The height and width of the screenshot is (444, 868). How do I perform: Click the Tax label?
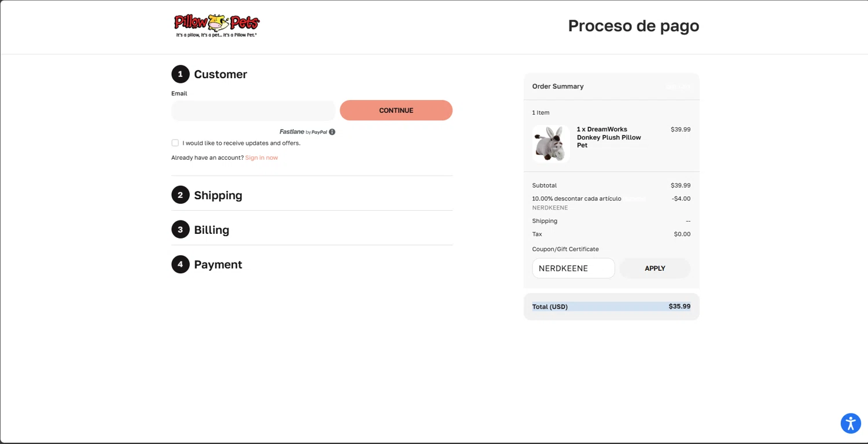pos(537,234)
